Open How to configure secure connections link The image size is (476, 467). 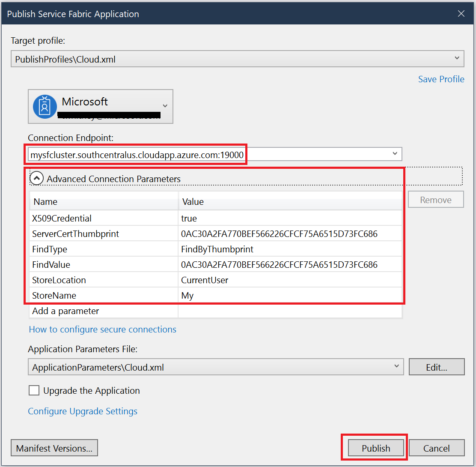click(103, 329)
